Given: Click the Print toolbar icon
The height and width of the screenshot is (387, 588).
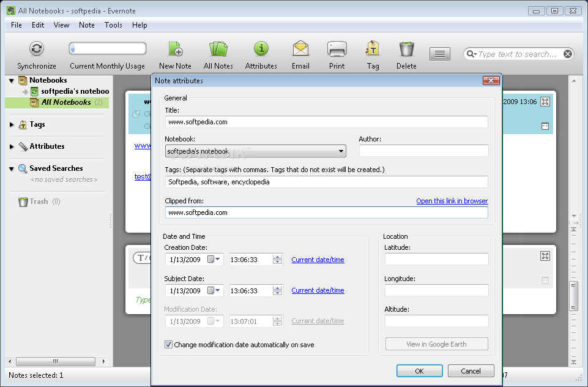Looking at the screenshot, I should [337, 49].
